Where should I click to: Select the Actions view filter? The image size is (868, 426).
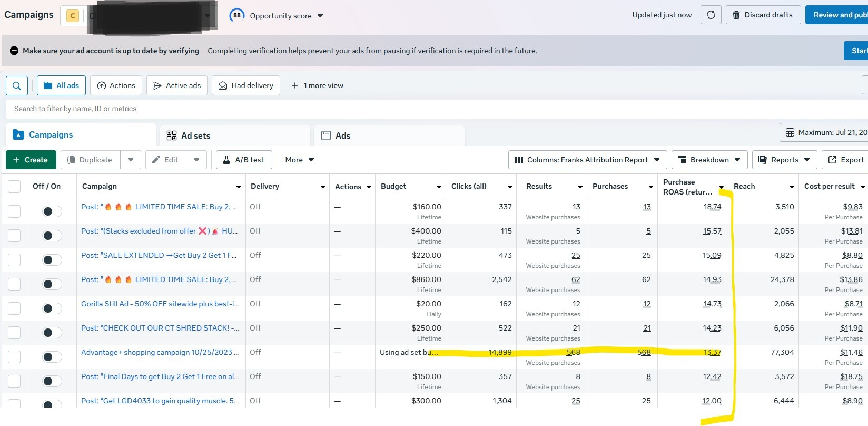tap(116, 85)
